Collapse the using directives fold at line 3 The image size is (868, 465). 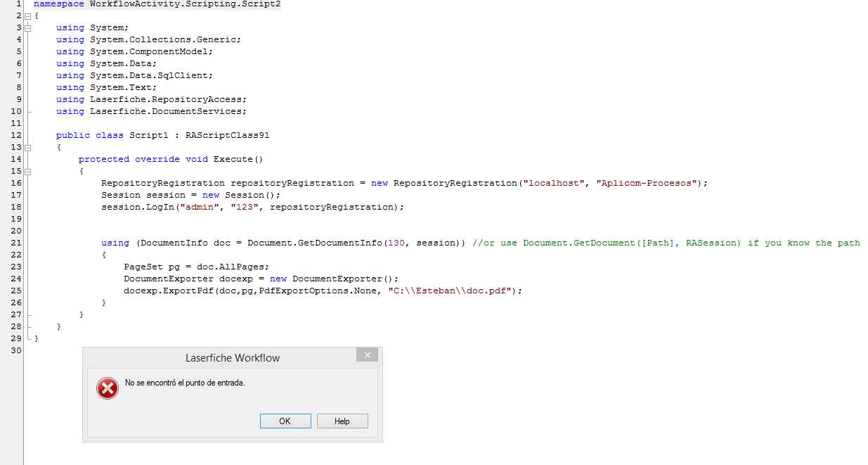27,27
